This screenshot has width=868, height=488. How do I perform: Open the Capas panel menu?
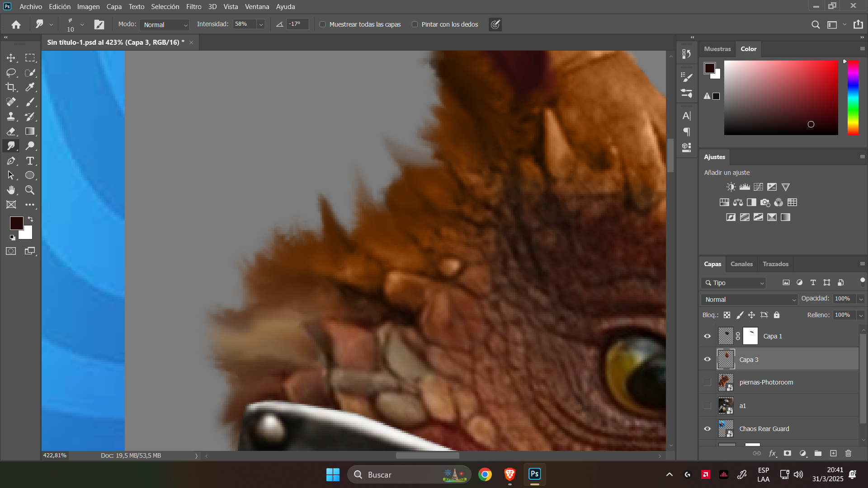[862, 264]
